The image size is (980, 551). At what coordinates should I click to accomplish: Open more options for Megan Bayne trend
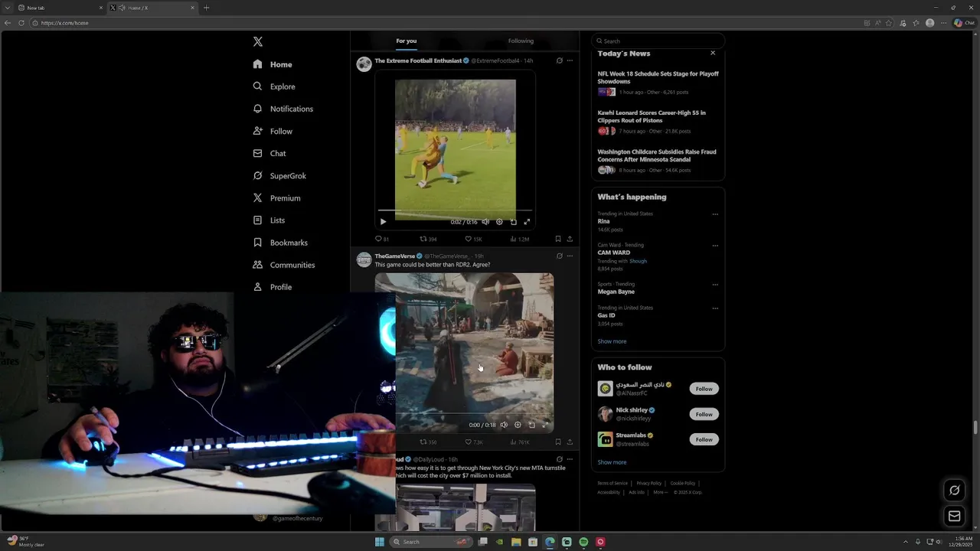(715, 285)
